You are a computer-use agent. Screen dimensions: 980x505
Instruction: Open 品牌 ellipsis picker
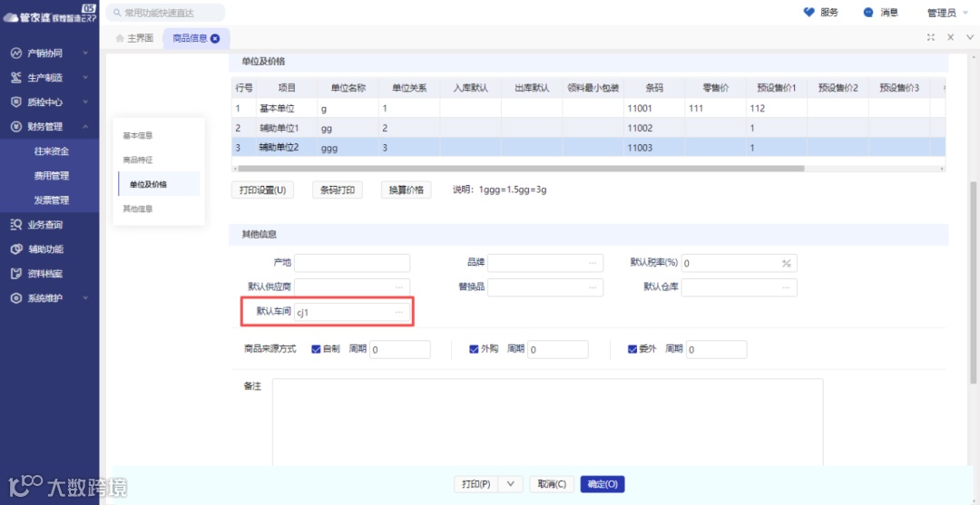click(x=593, y=264)
